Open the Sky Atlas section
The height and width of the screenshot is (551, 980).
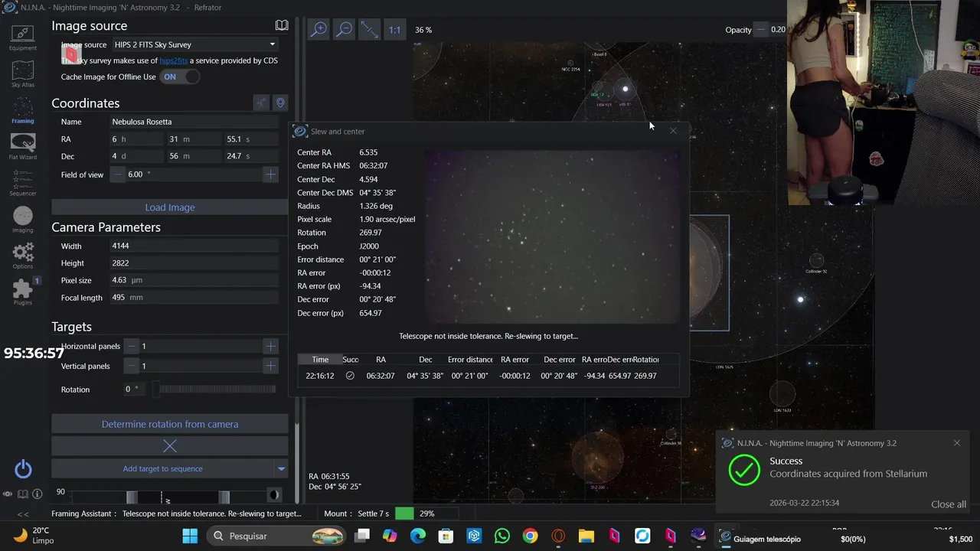22,74
